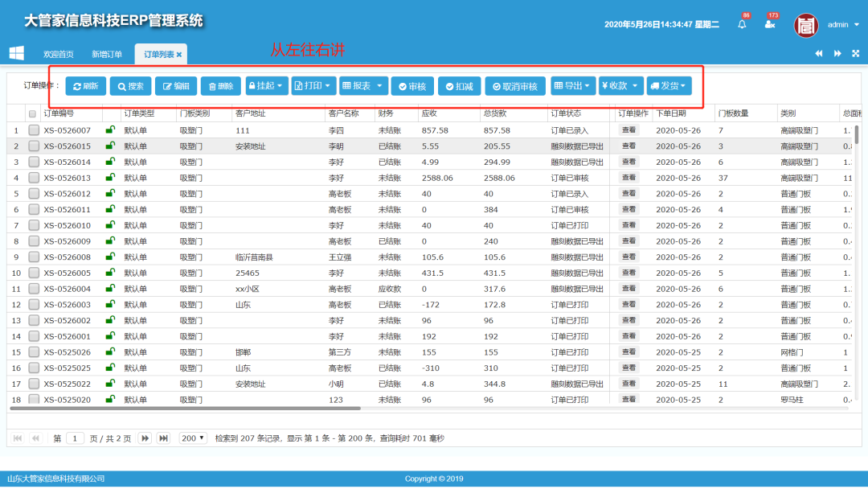Toggle fullscreen with the expand icon
Screen dimensions: 868x489
855,54
